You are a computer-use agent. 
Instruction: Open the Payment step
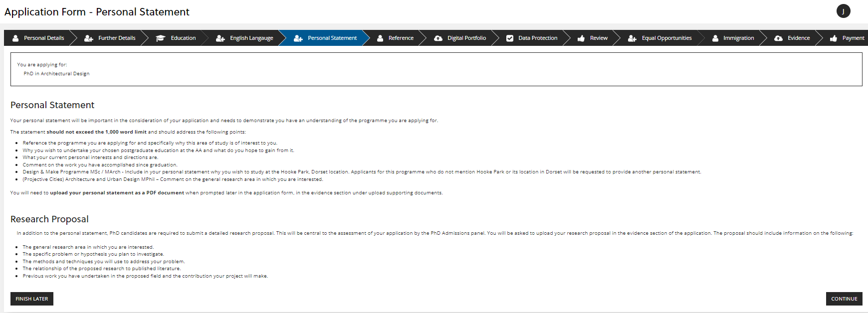(853, 38)
